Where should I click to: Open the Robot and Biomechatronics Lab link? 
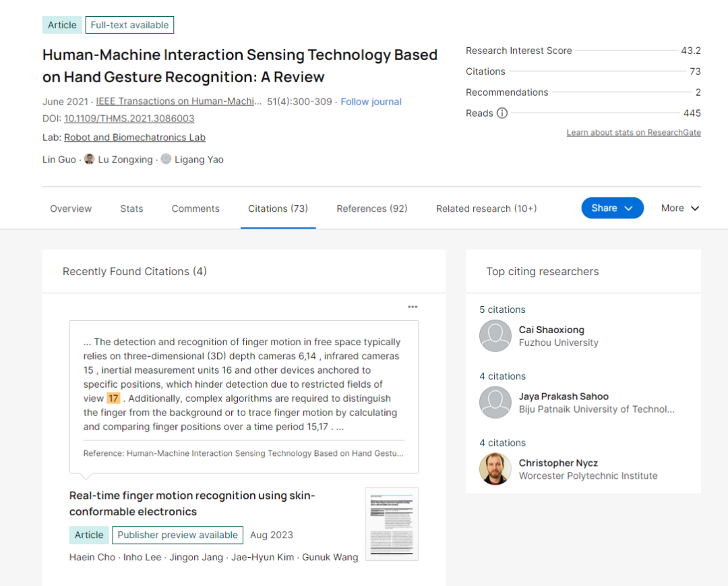pos(135,138)
